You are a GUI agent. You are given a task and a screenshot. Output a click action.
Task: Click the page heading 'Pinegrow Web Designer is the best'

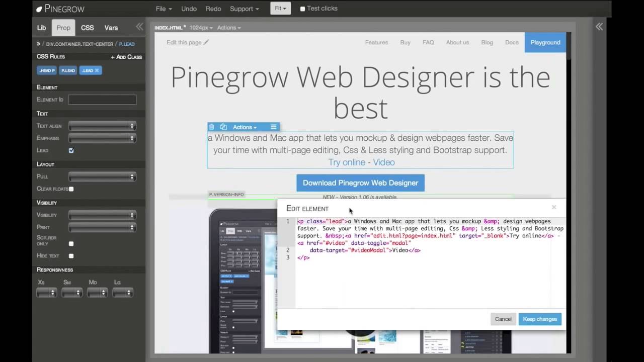click(360, 93)
